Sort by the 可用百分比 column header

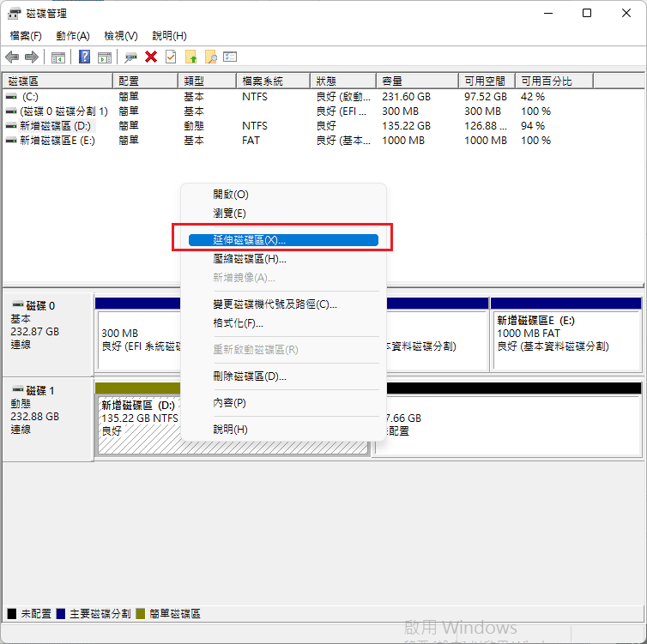pos(555,81)
